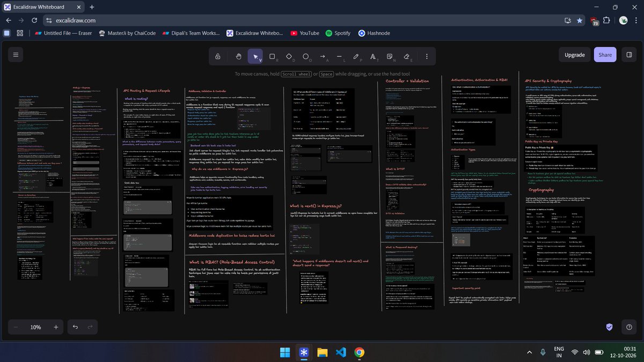Open the taskbar clock showing 00:31

coord(623,352)
